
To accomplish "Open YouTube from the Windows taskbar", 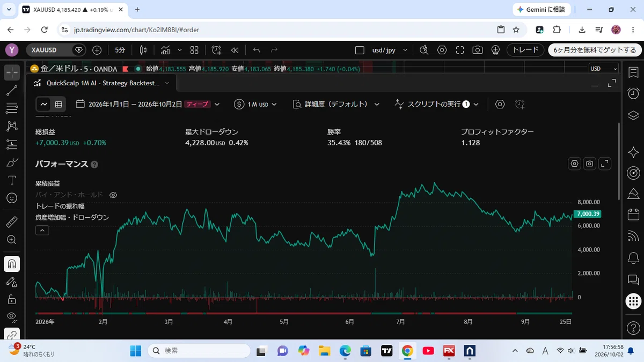I will pos(428,351).
